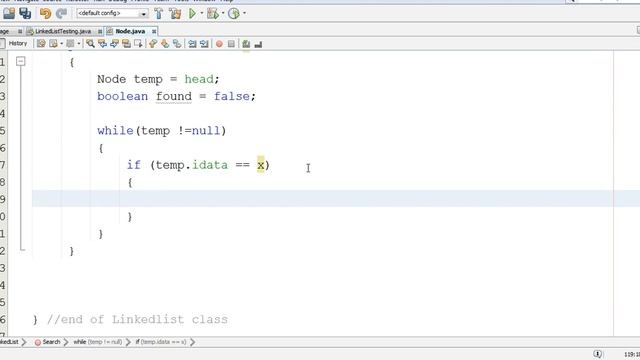Image resolution: width=640 pixels, height=360 pixels.
Task: Run the project with green arrow
Action: click(192, 13)
